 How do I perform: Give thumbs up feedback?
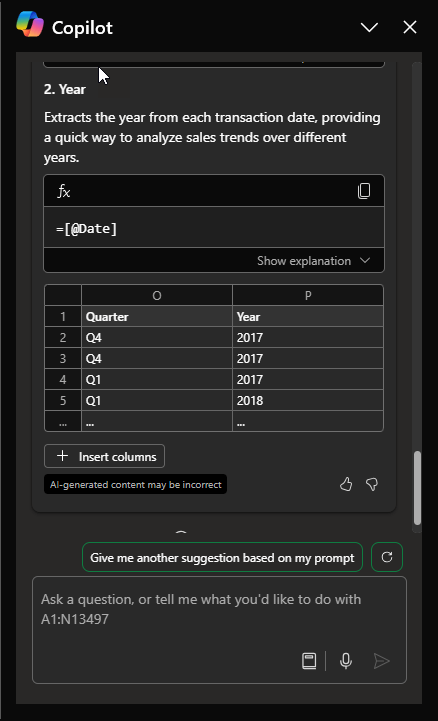coord(346,484)
